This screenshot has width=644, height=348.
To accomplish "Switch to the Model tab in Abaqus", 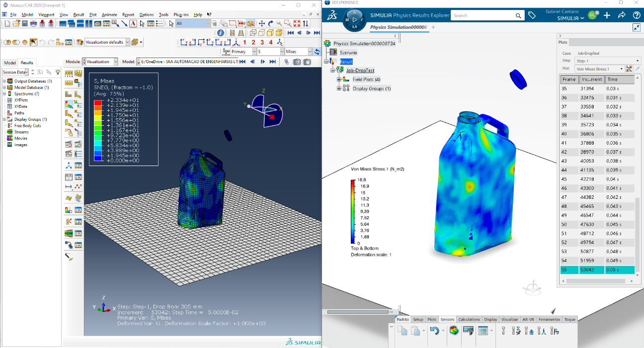I will (x=10, y=63).
